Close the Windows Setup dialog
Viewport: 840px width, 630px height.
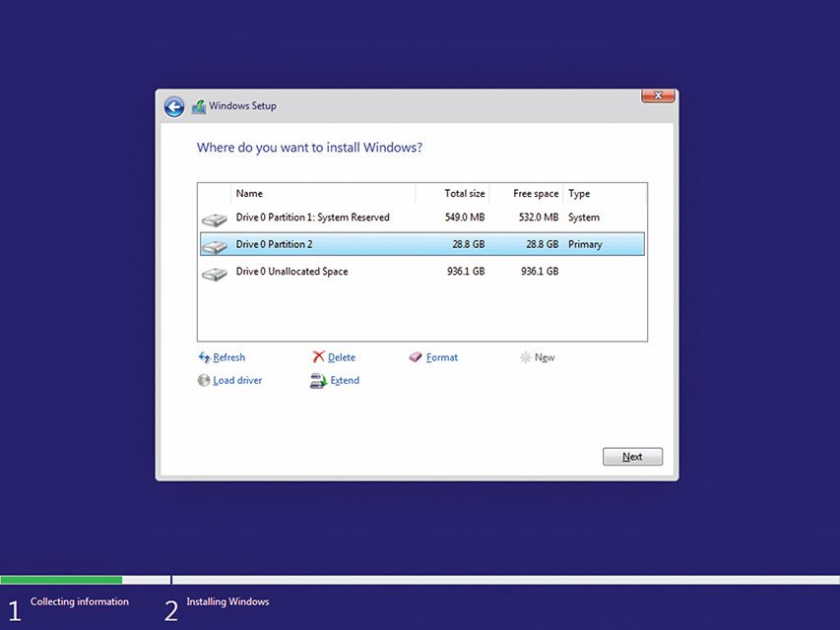pyautogui.click(x=658, y=95)
